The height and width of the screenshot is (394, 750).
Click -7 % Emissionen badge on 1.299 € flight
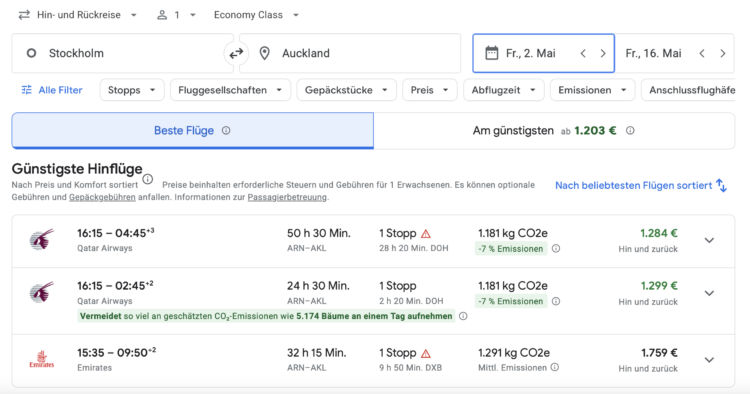click(510, 301)
